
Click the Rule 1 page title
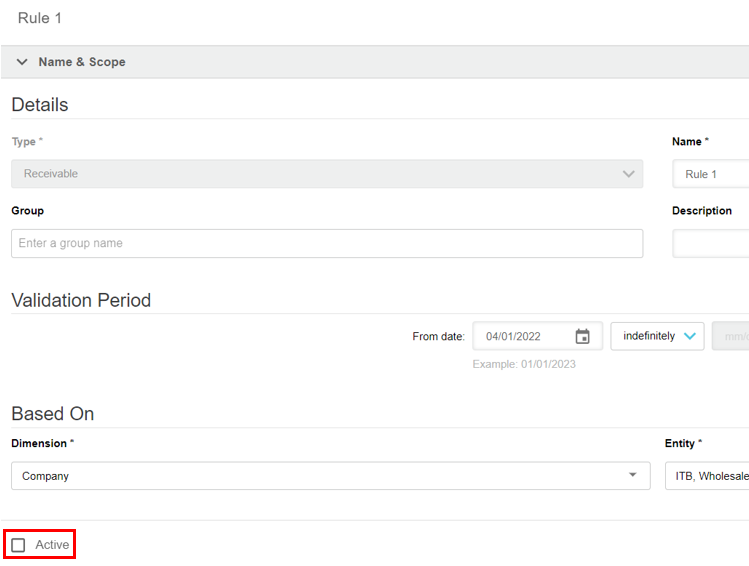point(40,18)
